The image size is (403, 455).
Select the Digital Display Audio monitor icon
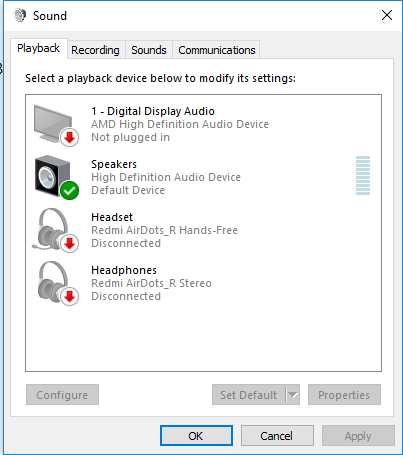point(56,125)
